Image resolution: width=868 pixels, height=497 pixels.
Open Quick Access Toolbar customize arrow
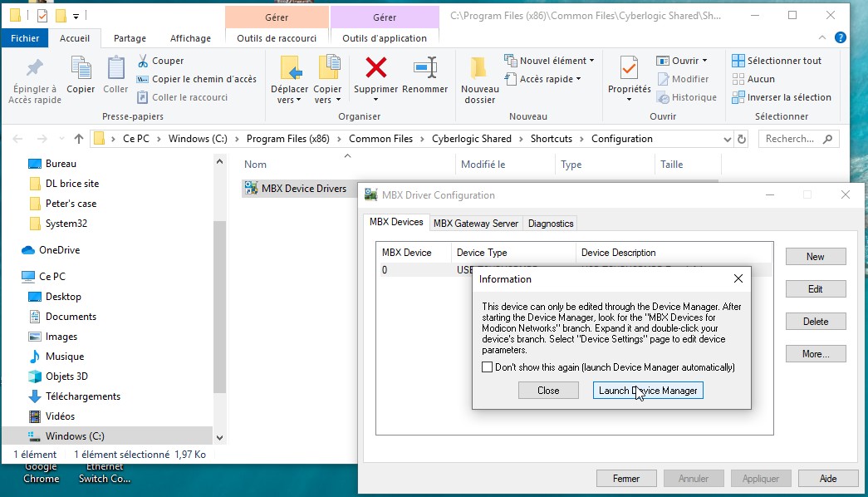coord(76,16)
